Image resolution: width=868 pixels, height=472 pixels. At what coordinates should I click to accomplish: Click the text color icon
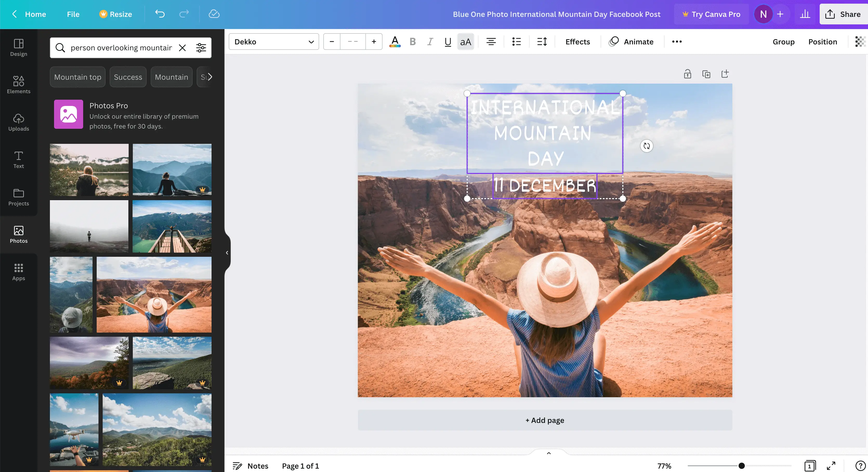pyautogui.click(x=394, y=41)
